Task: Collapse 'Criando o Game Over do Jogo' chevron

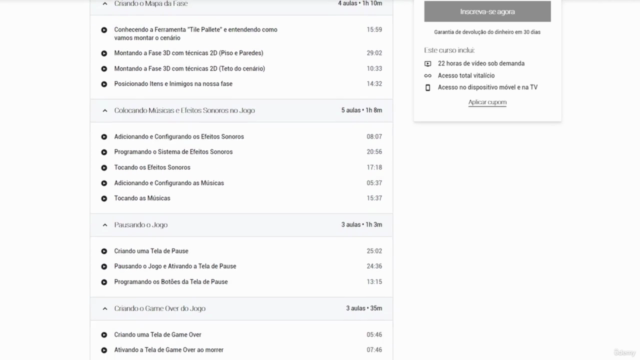Action: 105,309
